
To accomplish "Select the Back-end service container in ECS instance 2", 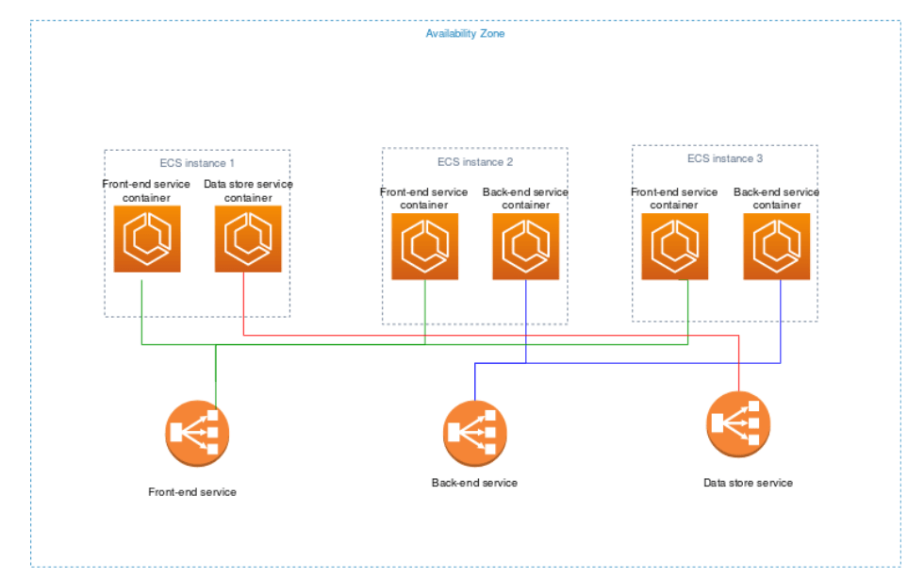I will click(526, 247).
